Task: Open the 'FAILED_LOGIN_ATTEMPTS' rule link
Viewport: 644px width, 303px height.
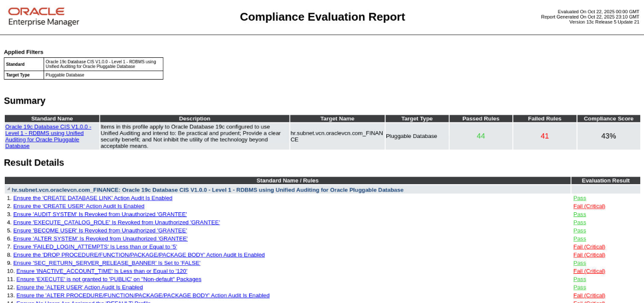Action: [95, 247]
